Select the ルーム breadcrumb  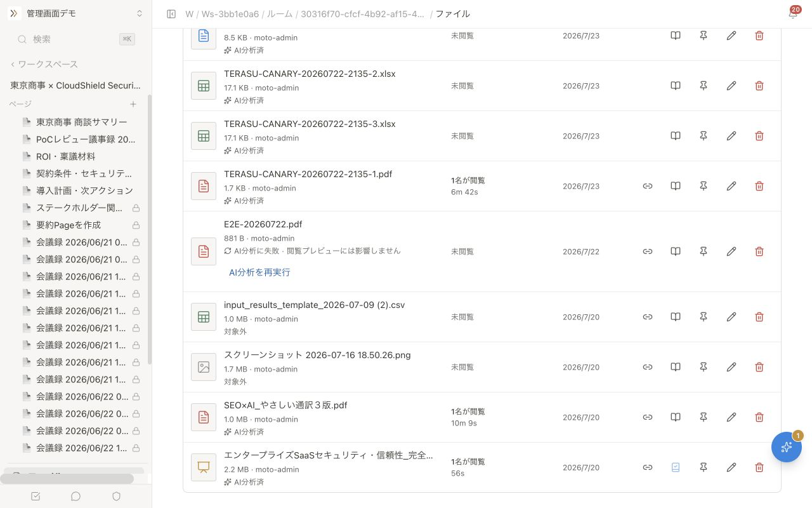tap(280, 14)
